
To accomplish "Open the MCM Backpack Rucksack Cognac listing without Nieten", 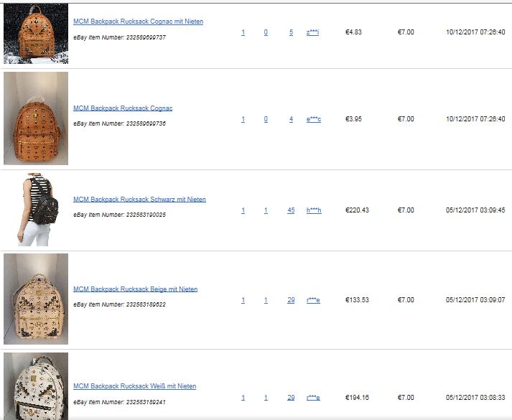I will [123, 108].
